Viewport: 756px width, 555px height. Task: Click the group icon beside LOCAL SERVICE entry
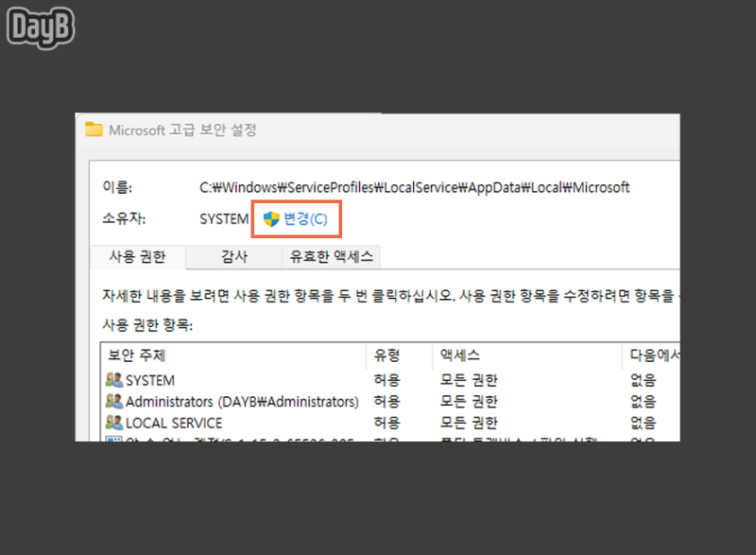115,423
